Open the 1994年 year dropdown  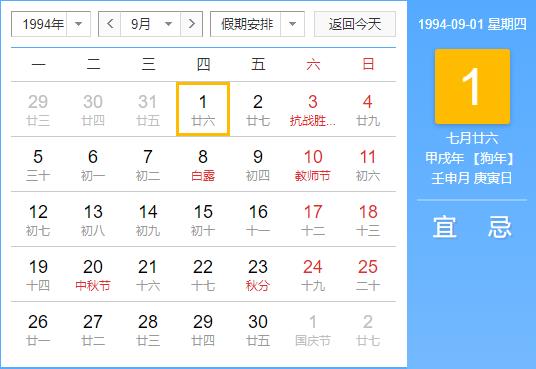pyautogui.click(x=51, y=24)
